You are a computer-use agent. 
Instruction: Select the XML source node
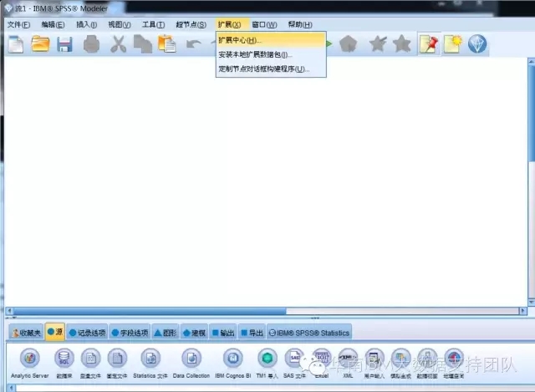point(348,364)
